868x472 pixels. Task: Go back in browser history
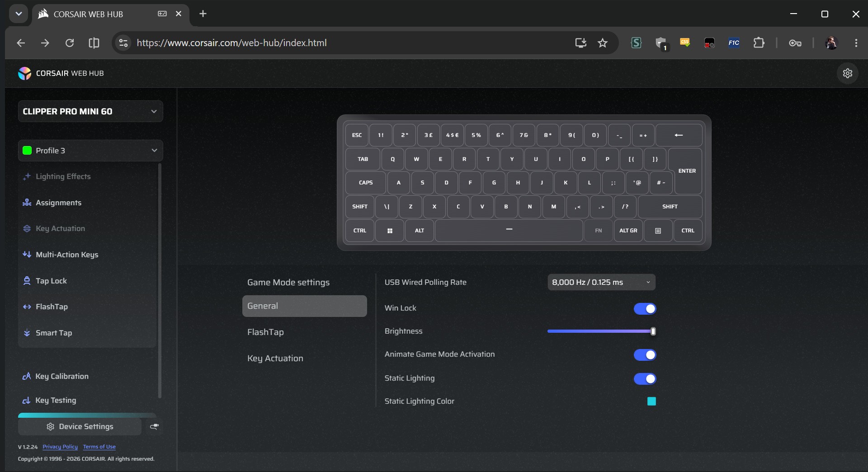(x=21, y=43)
